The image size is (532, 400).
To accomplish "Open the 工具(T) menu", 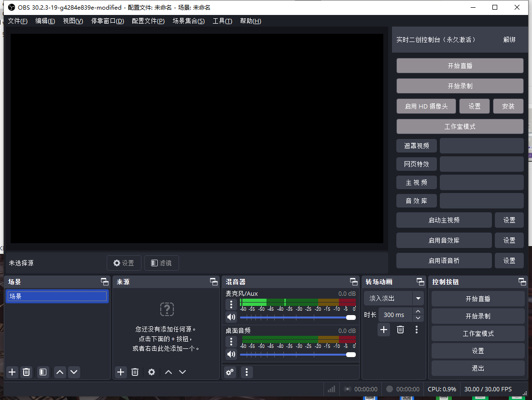I will (222, 21).
